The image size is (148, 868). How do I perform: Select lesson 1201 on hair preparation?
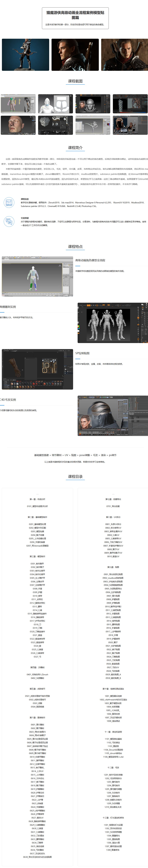pos(113,775)
